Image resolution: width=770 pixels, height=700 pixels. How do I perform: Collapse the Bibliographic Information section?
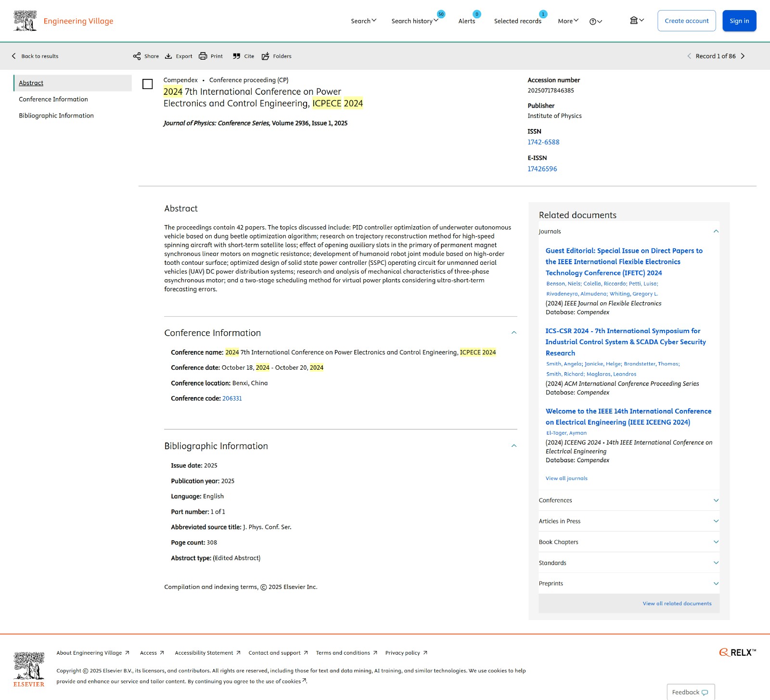pos(514,446)
